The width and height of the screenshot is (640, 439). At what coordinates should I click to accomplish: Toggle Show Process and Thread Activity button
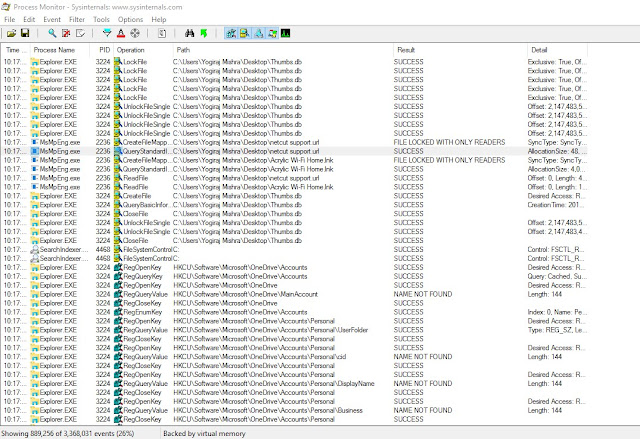(272, 33)
